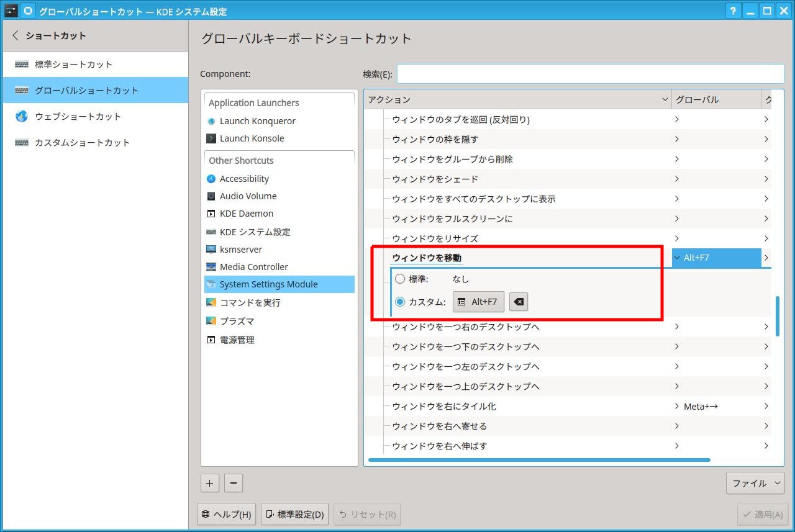Image resolution: width=795 pixels, height=532 pixels.
Task: Sort by the アクション column header
Action: tap(517, 99)
